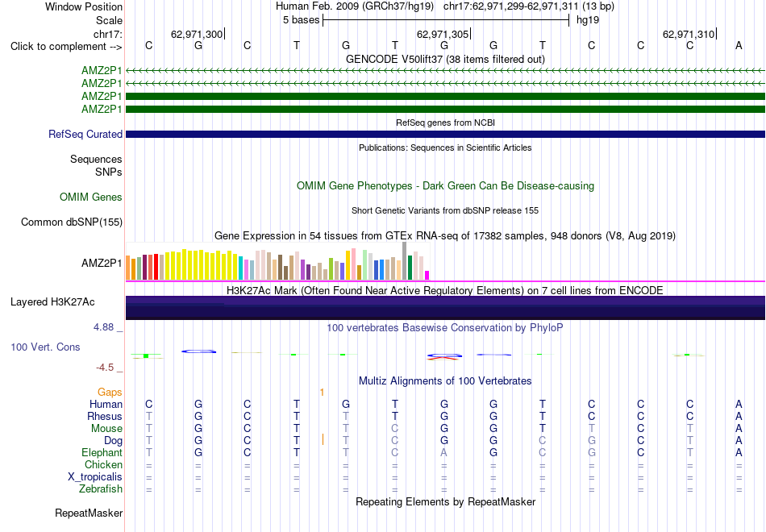The width and height of the screenshot is (766, 532).
Task: Click the 'Sequences' publications label
Action: pos(96,160)
